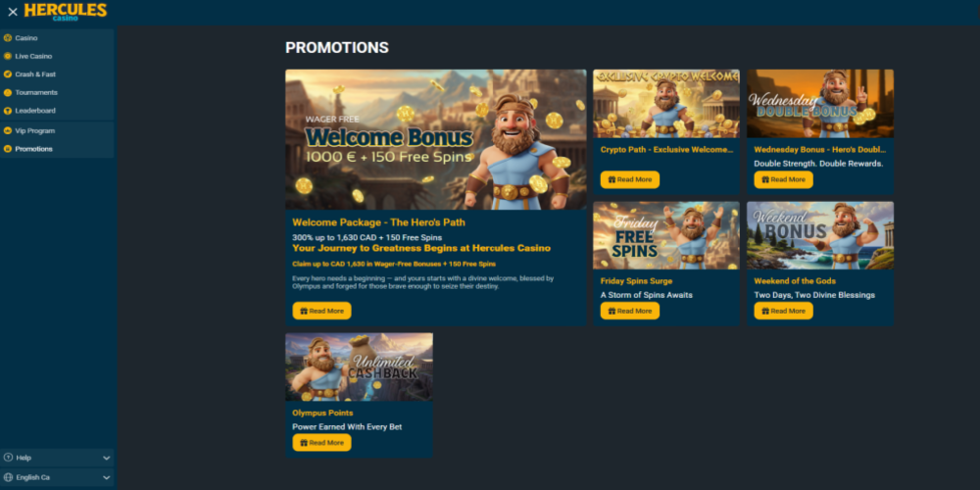The width and height of the screenshot is (980, 490).
Task: Open Tournaments via its sidebar icon
Action: (8, 92)
